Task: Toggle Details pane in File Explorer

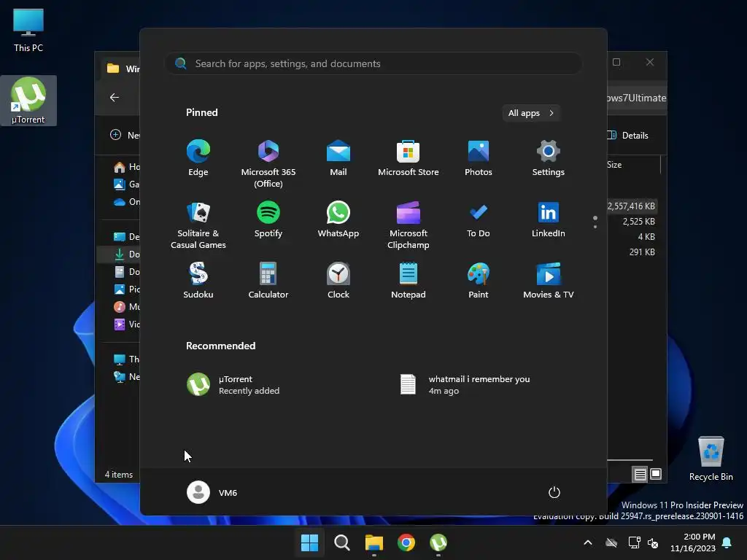Action: click(628, 135)
